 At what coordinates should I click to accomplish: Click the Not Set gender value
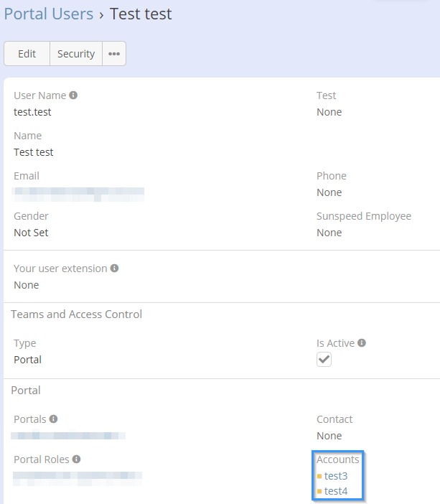[x=31, y=233]
